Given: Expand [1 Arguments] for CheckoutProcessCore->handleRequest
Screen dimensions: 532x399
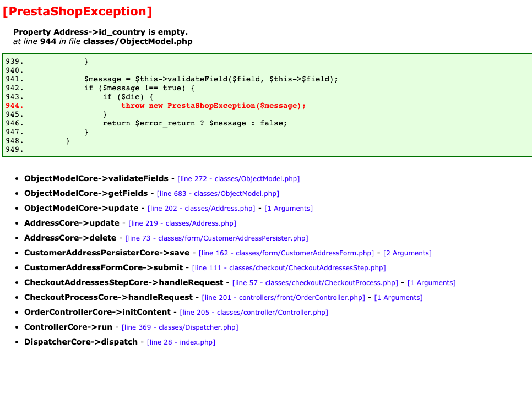Looking at the screenshot, I should (398, 298).
